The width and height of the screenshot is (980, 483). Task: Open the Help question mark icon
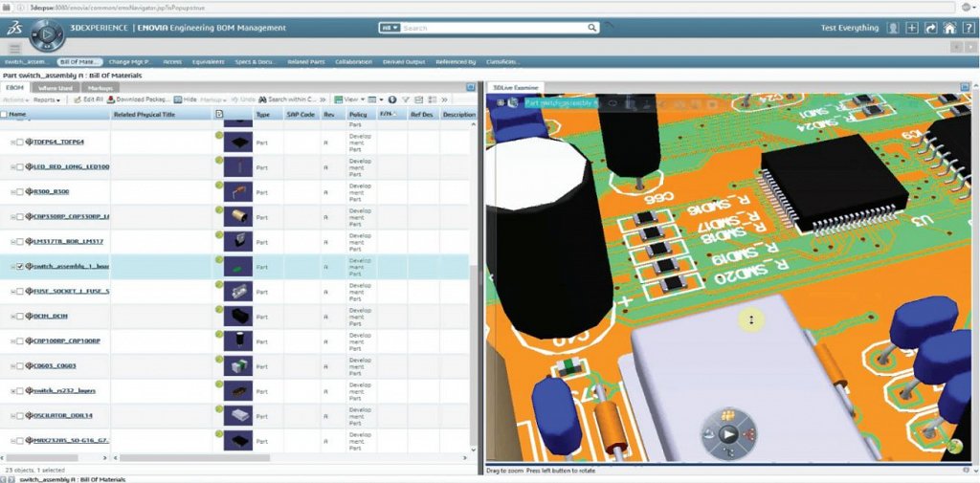tap(969, 29)
